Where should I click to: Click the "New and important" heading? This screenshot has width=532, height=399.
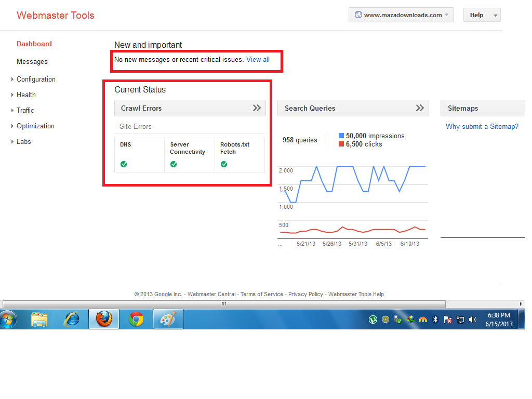[x=148, y=45]
